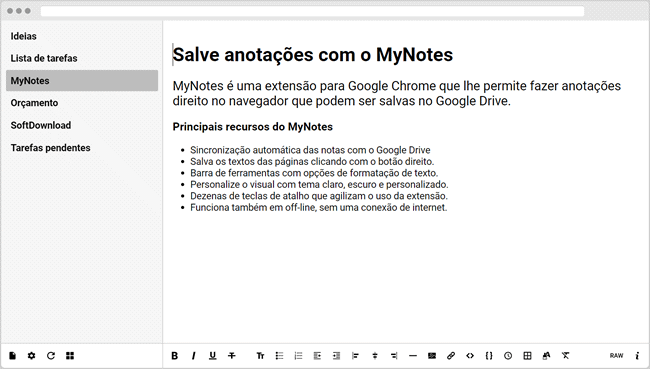Open the SoftDownload note
The image size is (650, 369).
82,125
